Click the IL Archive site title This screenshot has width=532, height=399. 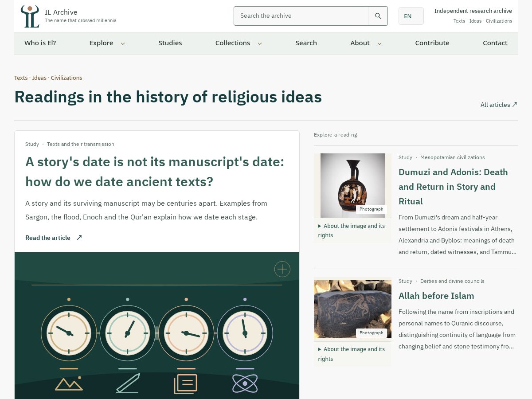tap(61, 12)
